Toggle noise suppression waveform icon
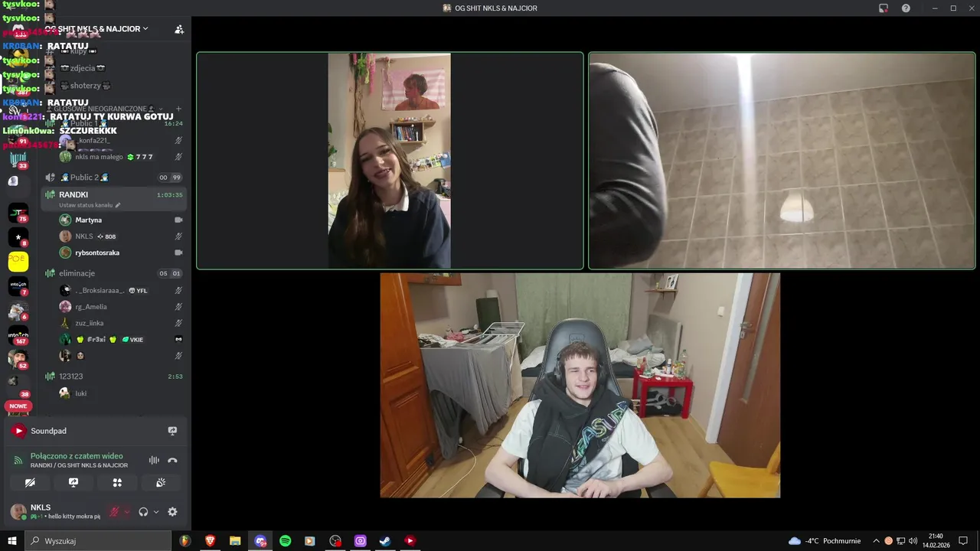The width and height of the screenshot is (980, 551). 154,460
